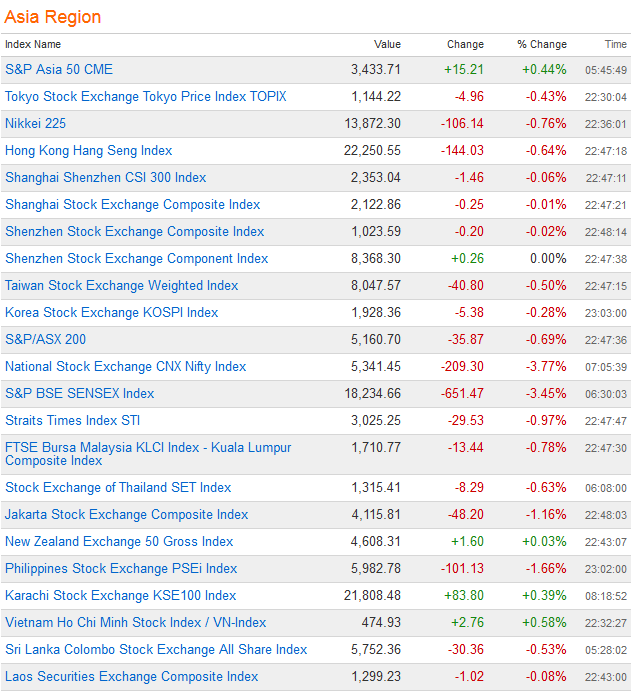Screen dimensions: 633x692
Task: Select CSI 300 change -1.46
Action: tap(469, 177)
